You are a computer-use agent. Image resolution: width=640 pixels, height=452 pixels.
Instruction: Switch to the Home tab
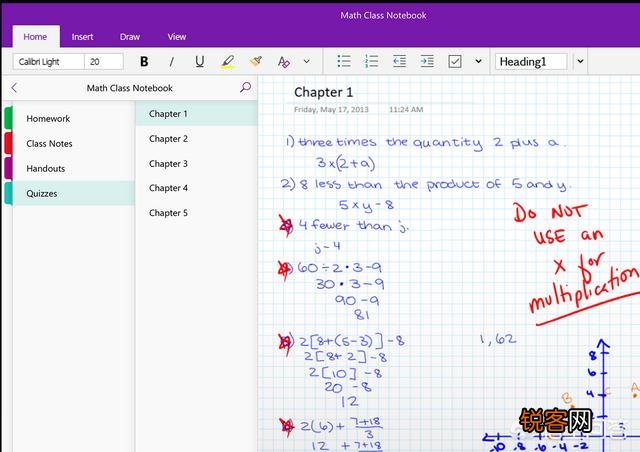(x=36, y=37)
